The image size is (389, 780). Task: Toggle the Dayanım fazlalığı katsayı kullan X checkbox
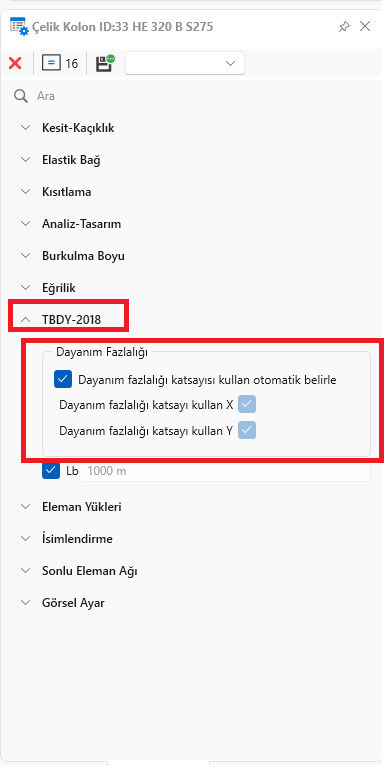coord(247,405)
